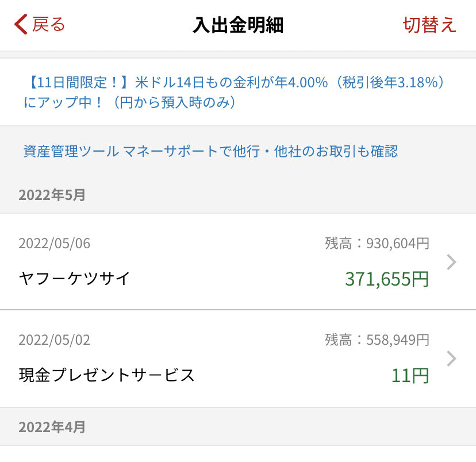
Task: Tap the 2022年4月 section header
Action: 52,427
